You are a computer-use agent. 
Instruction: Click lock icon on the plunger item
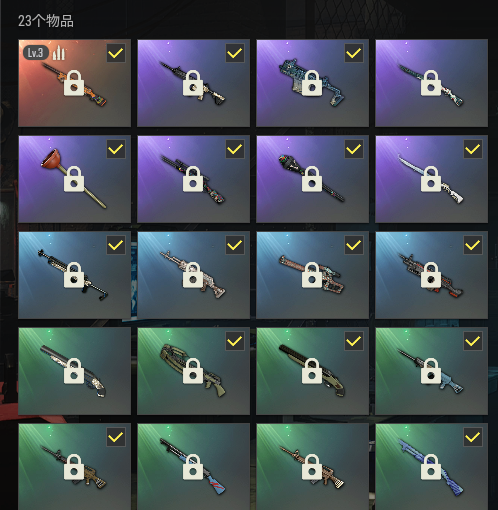pyautogui.click(x=74, y=179)
